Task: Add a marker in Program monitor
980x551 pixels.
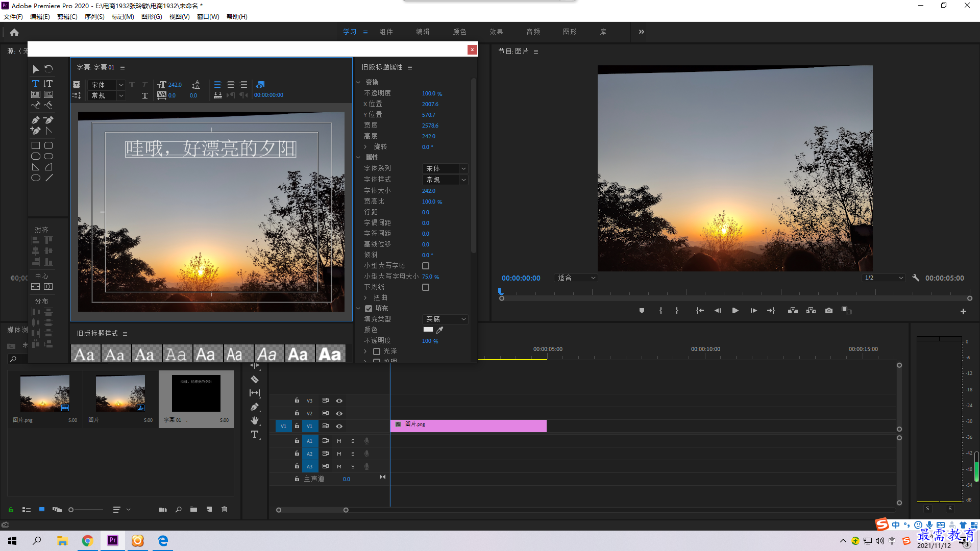Action: [642, 311]
